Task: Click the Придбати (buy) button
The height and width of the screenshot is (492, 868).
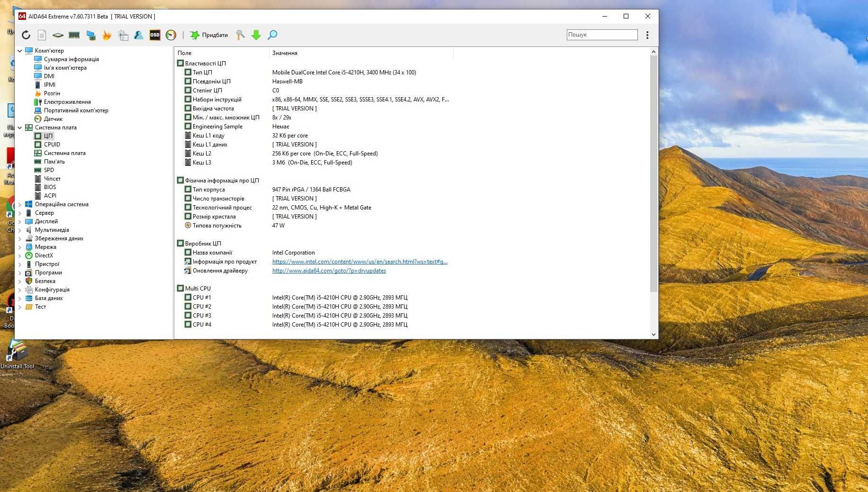Action: 209,35
